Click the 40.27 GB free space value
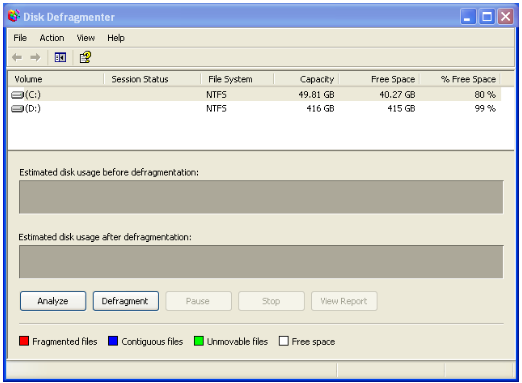 pos(397,95)
